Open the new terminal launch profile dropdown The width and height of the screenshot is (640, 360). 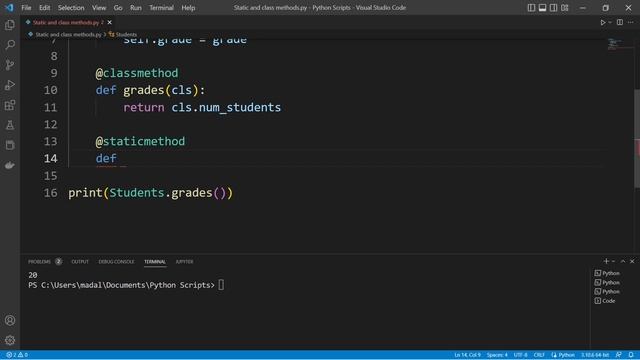coord(613,261)
